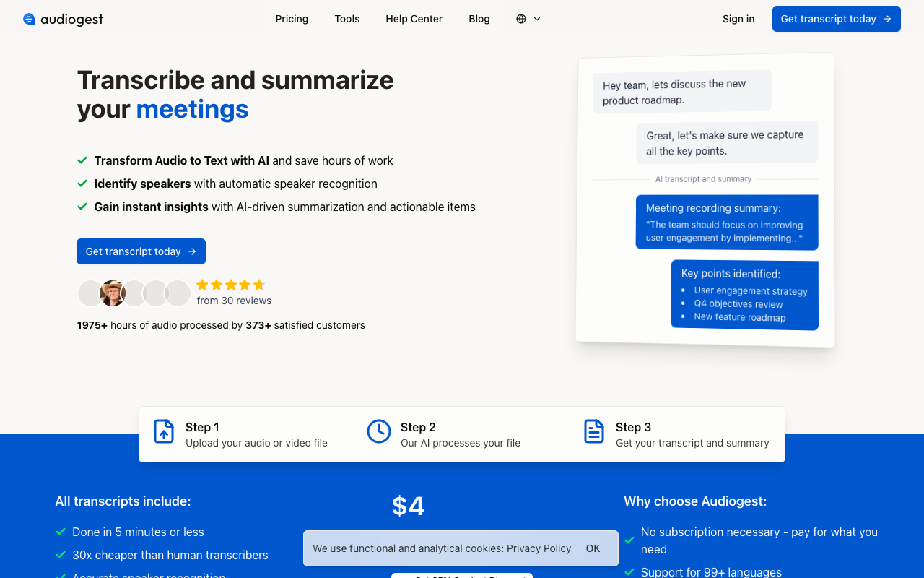The height and width of the screenshot is (578, 924).
Task: Click the "Transcribe and summarize" heading
Action: 235,79
